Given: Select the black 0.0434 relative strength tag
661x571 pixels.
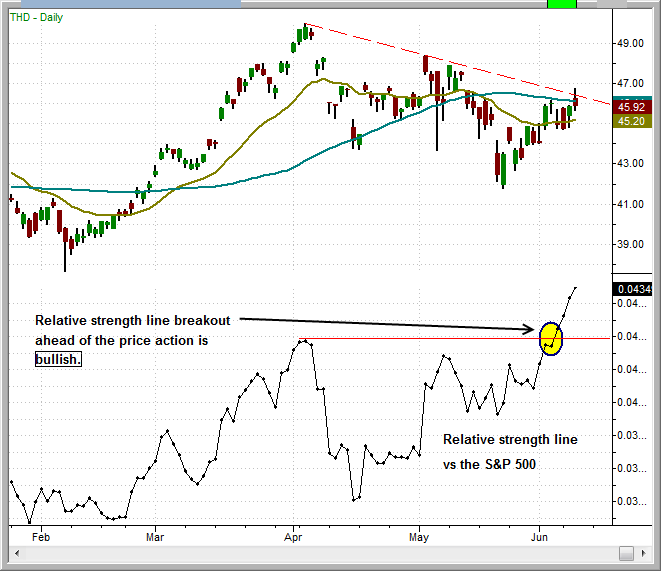Looking at the screenshot, I should click(x=631, y=289).
